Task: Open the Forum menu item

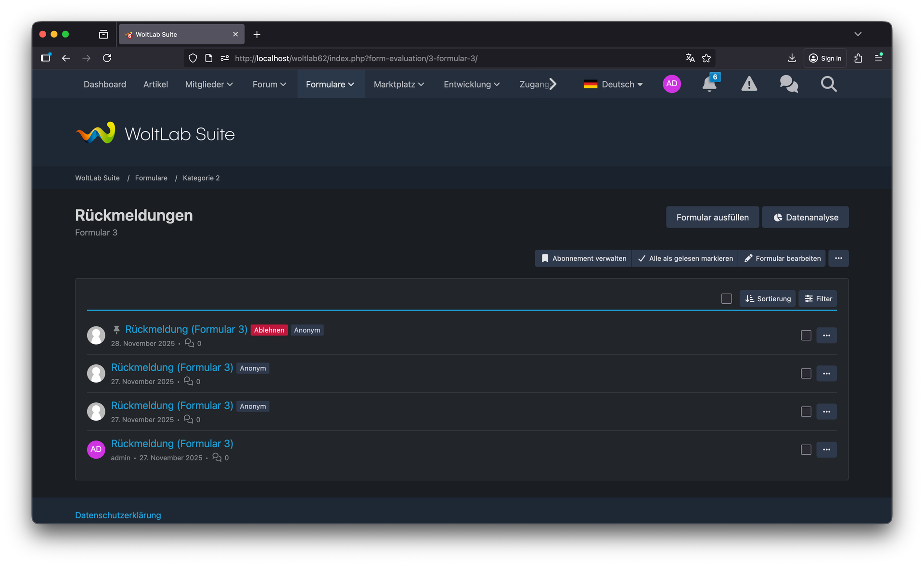Action: (269, 84)
